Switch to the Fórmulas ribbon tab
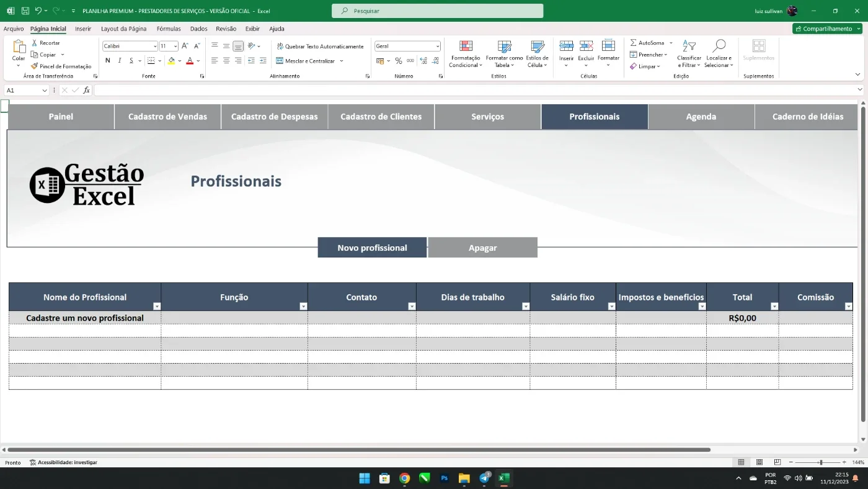Screen dimensions: 868x489 pos(169,29)
